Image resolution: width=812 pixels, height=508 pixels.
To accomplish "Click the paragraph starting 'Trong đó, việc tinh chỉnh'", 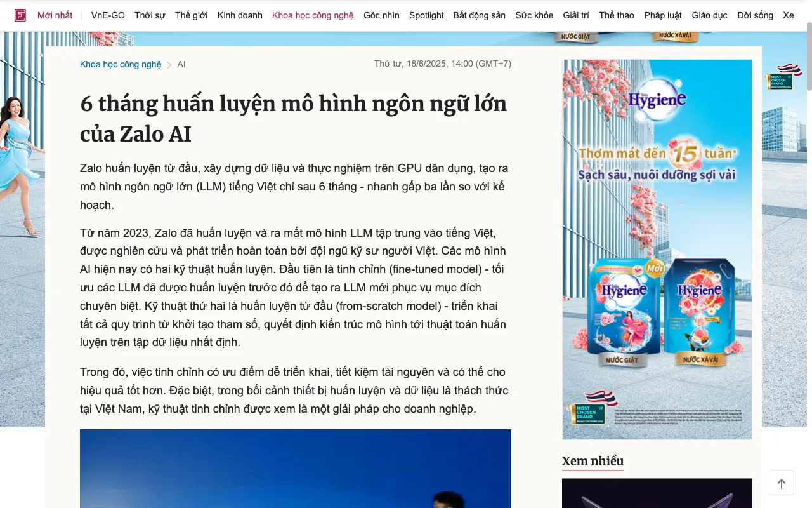I will pos(296,391).
